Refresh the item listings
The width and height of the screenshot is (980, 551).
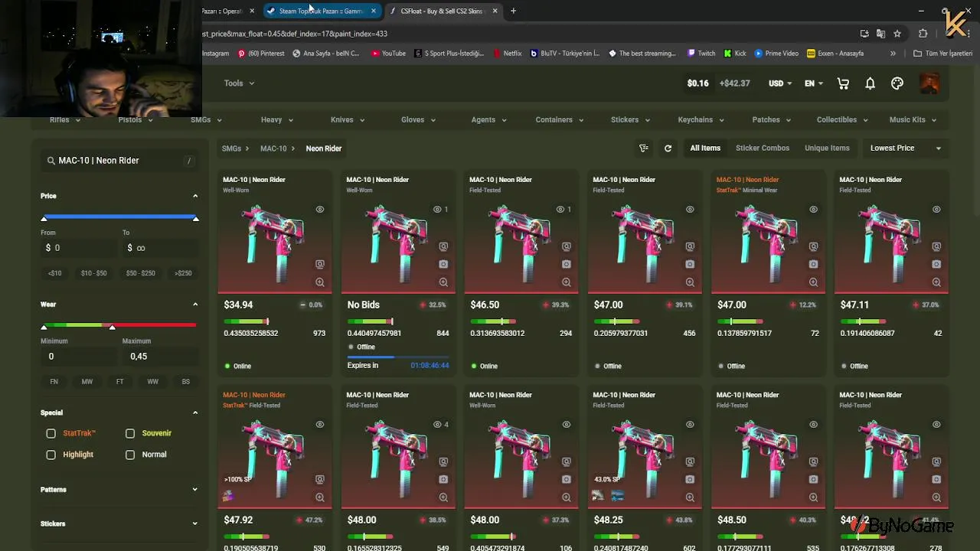tap(668, 148)
